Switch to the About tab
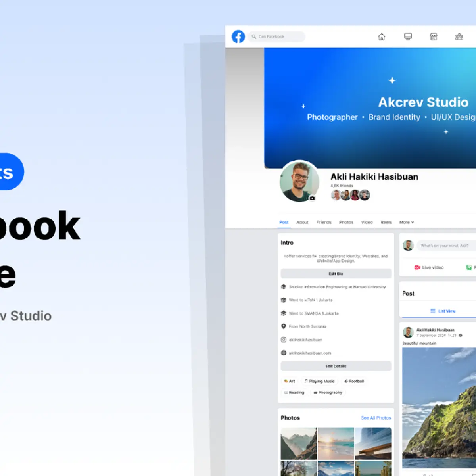The width and height of the screenshot is (476, 476). pyautogui.click(x=302, y=222)
